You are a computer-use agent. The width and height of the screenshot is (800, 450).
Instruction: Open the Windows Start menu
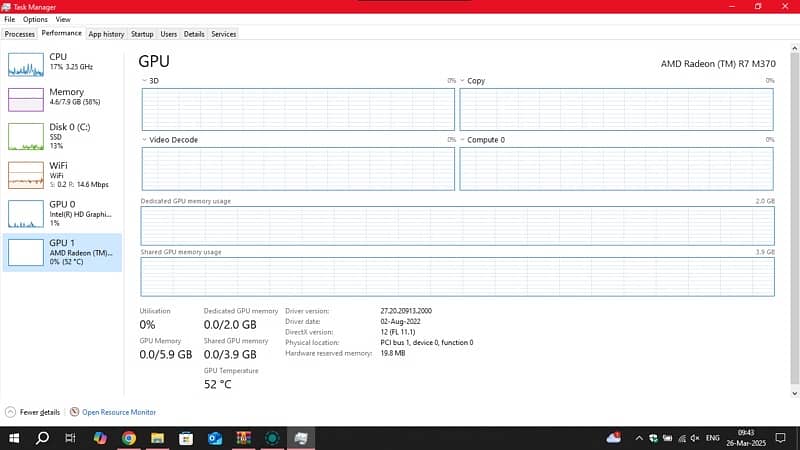[x=14, y=438]
